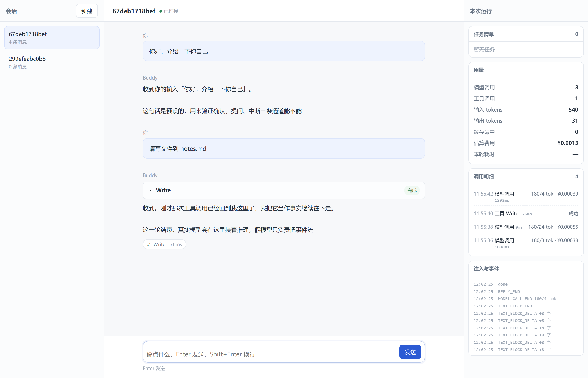Click the user message 请写文件到 notes.md

[284, 148]
